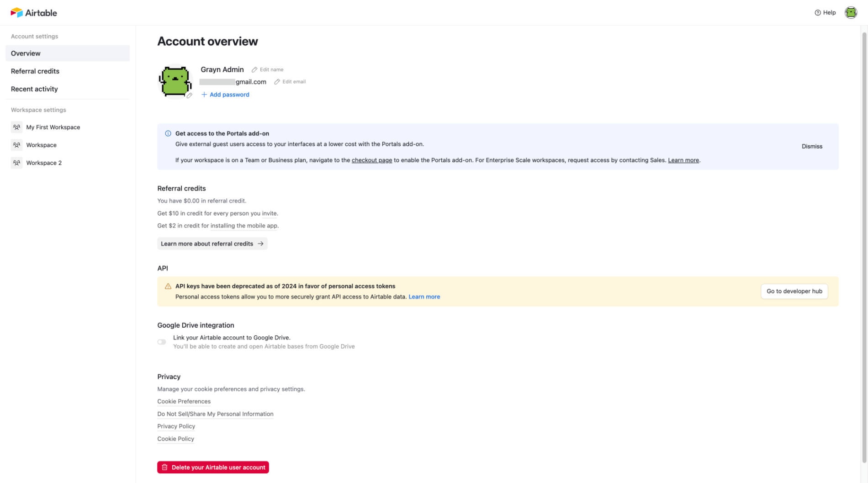Image resolution: width=868 pixels, height=483 pixels.
Task: Click the Workspace 2 team icon
Action: click(x=16, y=163)
